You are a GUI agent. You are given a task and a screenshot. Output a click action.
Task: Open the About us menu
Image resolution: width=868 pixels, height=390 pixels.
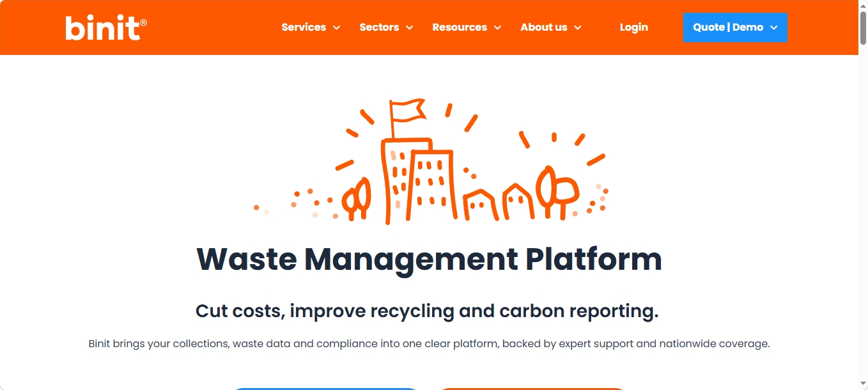click(544, 27)
